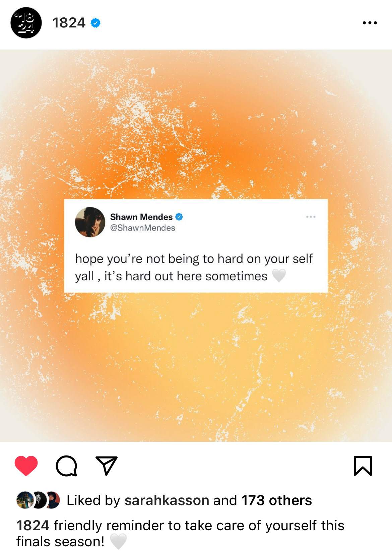392x553 pixels.
Task: Tap the 1824 account name in header
Action: pyautogui.click(x=69, y=23)
